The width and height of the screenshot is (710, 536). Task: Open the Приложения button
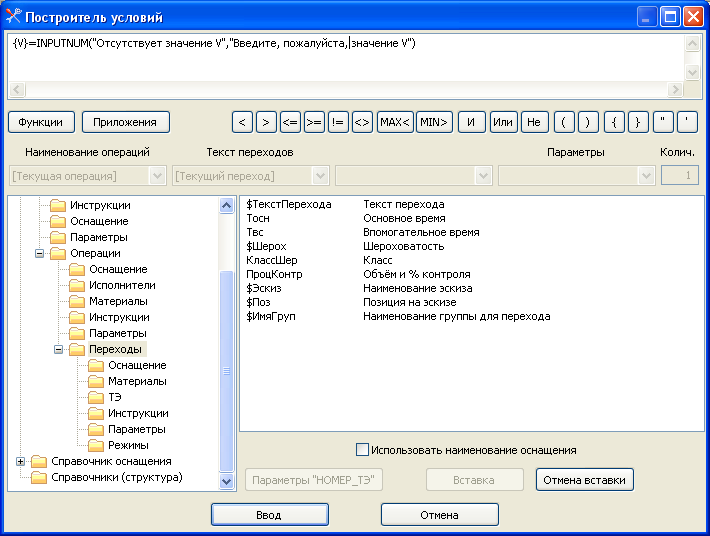click(x=125, y=122)
